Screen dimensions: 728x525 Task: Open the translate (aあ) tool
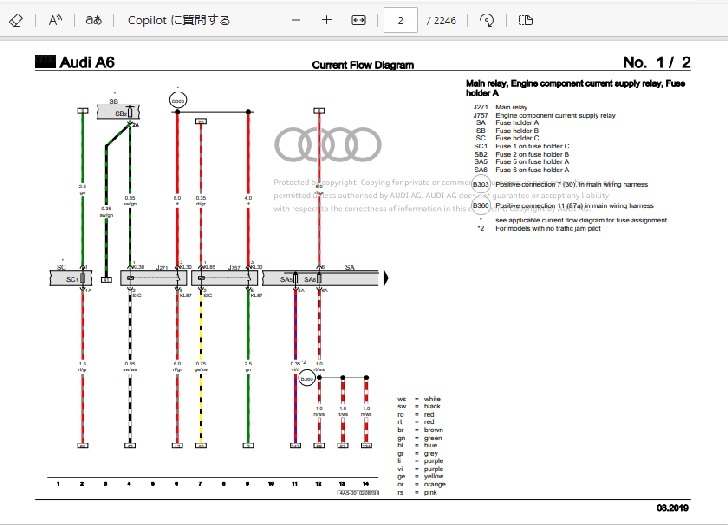(93, 20)
